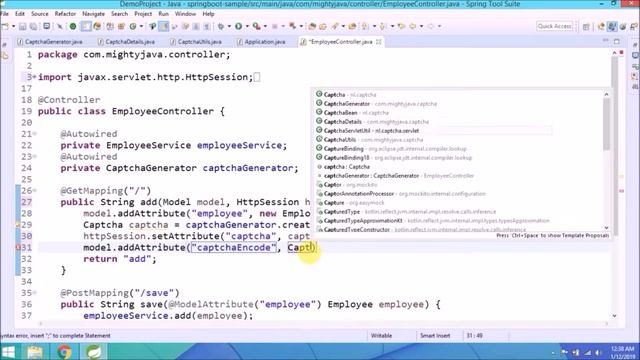Open the Run configurations dropdown arrow

[247, 26]
